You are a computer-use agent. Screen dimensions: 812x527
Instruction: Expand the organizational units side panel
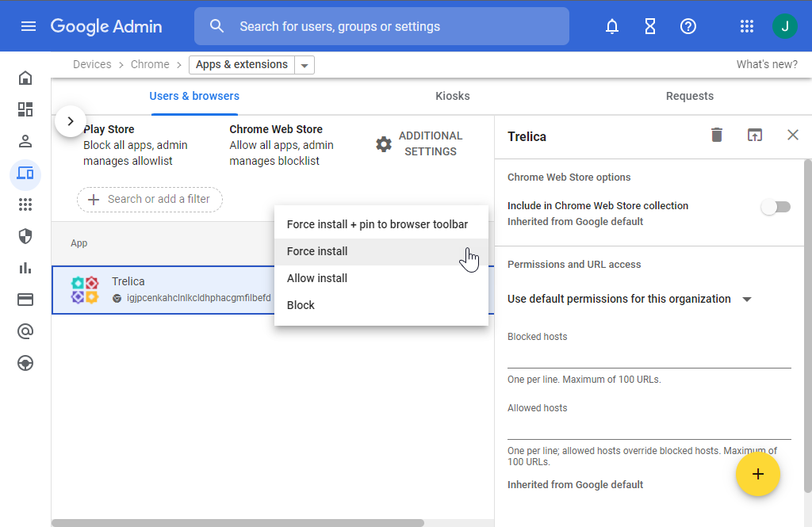(71, 121)
